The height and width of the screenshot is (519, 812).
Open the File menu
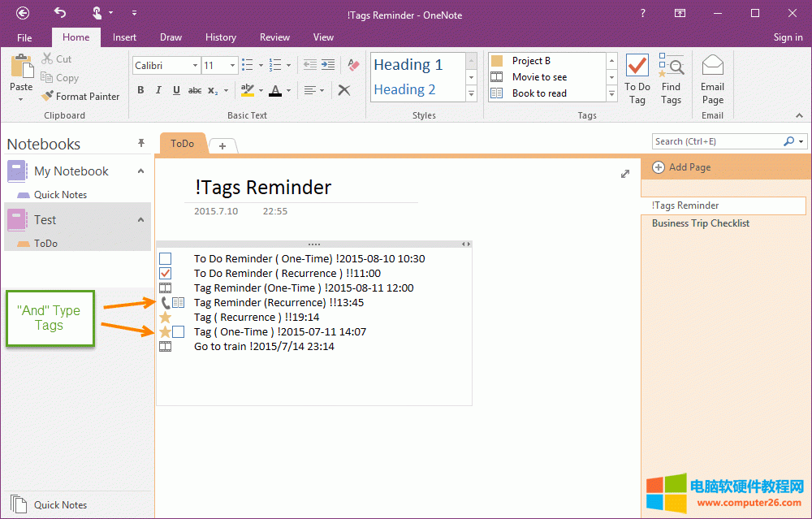24,37
